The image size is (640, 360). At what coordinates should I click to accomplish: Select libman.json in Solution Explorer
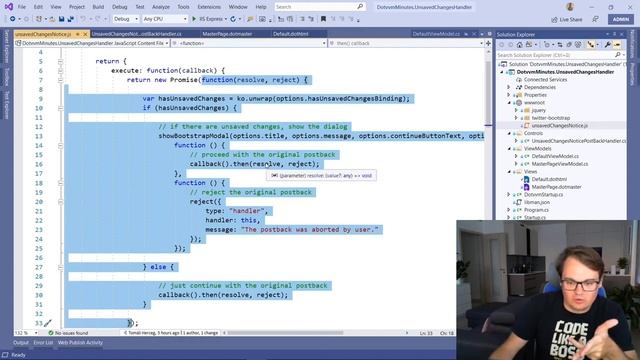pos(536,202)
